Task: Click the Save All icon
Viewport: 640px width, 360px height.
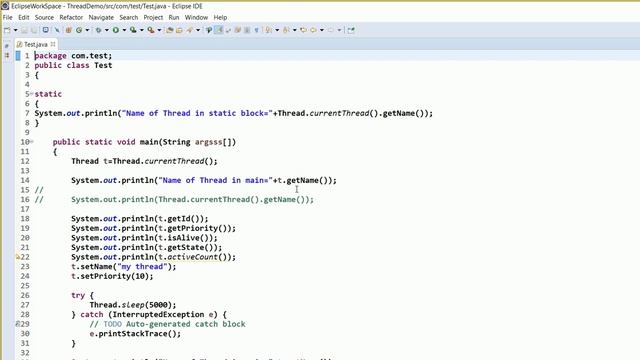Action: [x=34, y=30]
